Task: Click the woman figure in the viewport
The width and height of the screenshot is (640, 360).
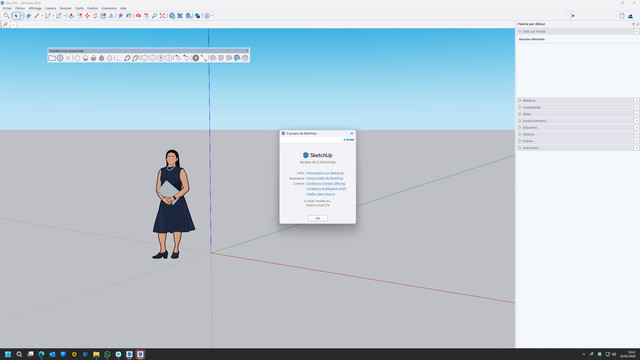Action: click(173, 204)
